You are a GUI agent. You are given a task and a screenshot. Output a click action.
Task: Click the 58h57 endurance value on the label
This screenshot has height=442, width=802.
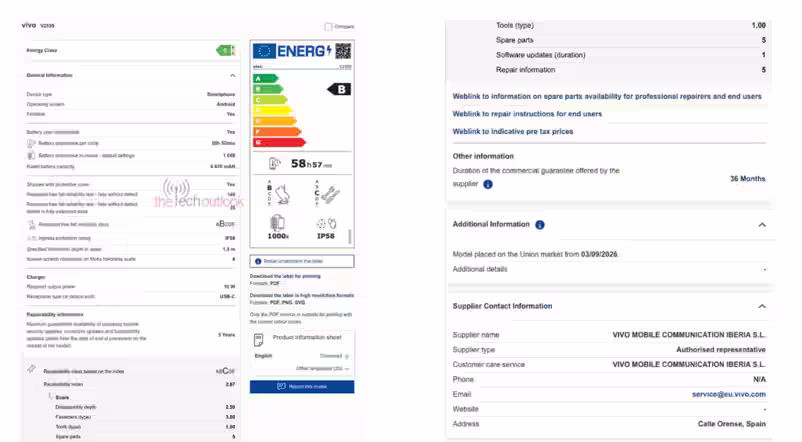[311, 164]
